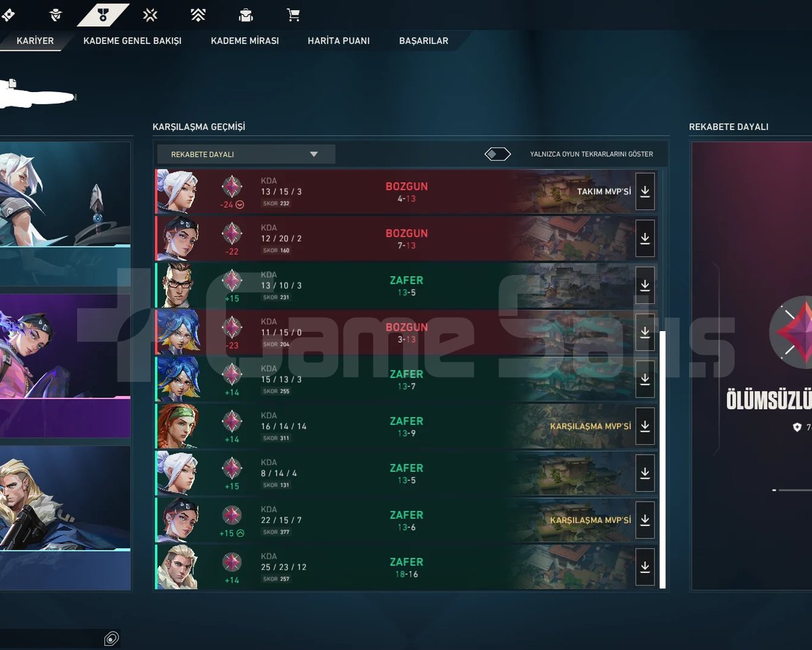Viewport: 812px width, 650px height.
Task: Open the Bozgun 4-13 match details
Action: (x=407, y=192)
